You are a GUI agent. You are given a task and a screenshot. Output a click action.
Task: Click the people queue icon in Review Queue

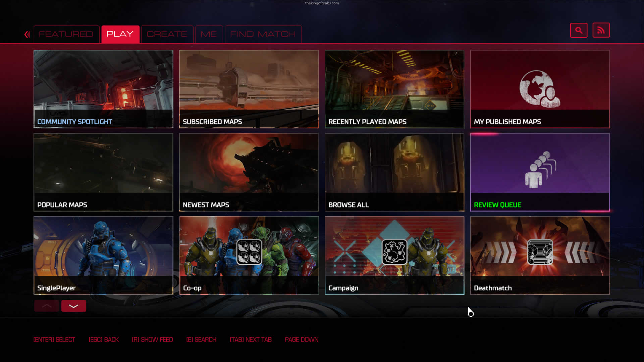(540, 170)
